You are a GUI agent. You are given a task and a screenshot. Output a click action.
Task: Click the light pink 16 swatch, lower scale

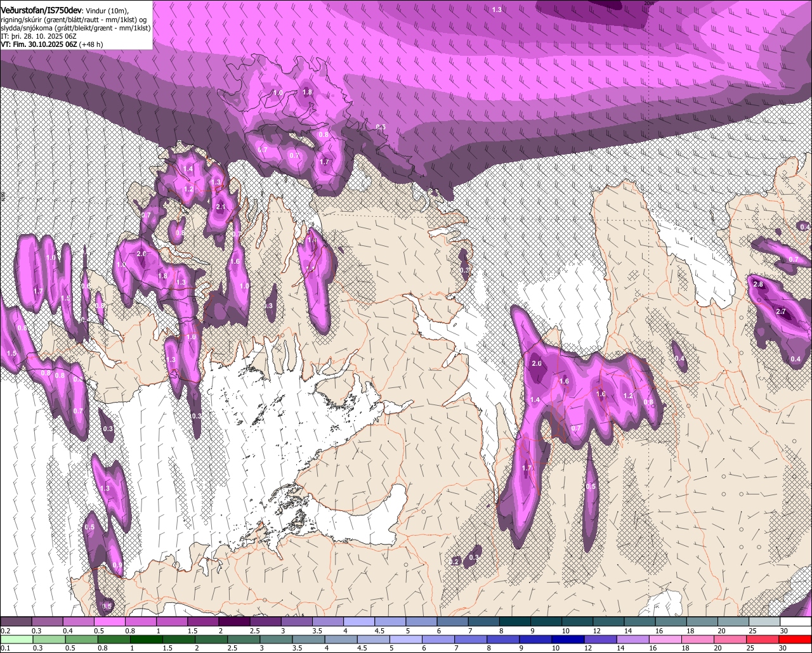click(x=665, y=640)
